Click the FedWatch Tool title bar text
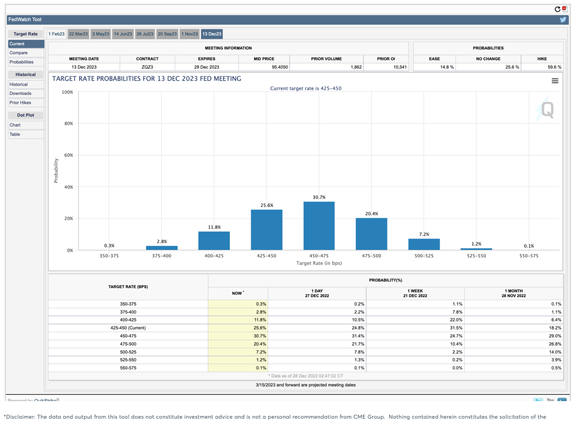Image resolution: width=575 pixels, height=423 pixels. (25, 20)
